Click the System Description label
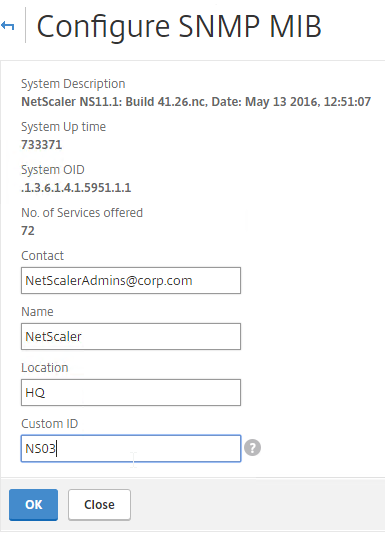This screenshot has width=385, height=534. pos(73,84)
